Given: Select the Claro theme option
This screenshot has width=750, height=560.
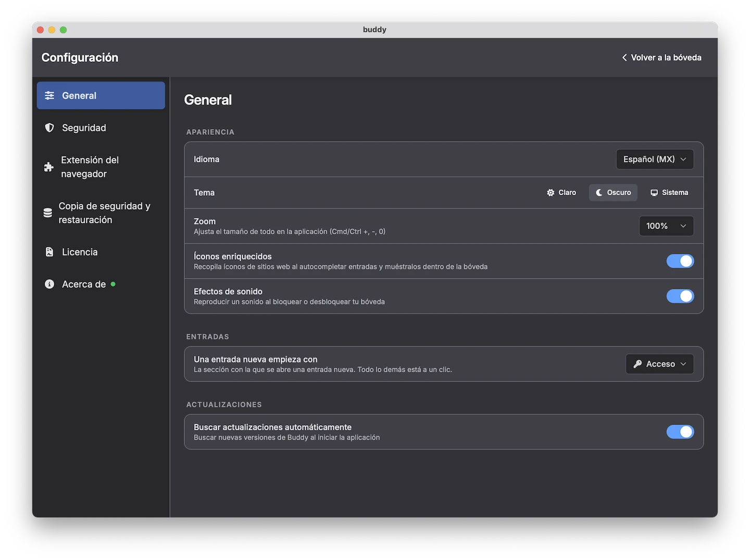Looking at the screenshot, I should 561,193.
